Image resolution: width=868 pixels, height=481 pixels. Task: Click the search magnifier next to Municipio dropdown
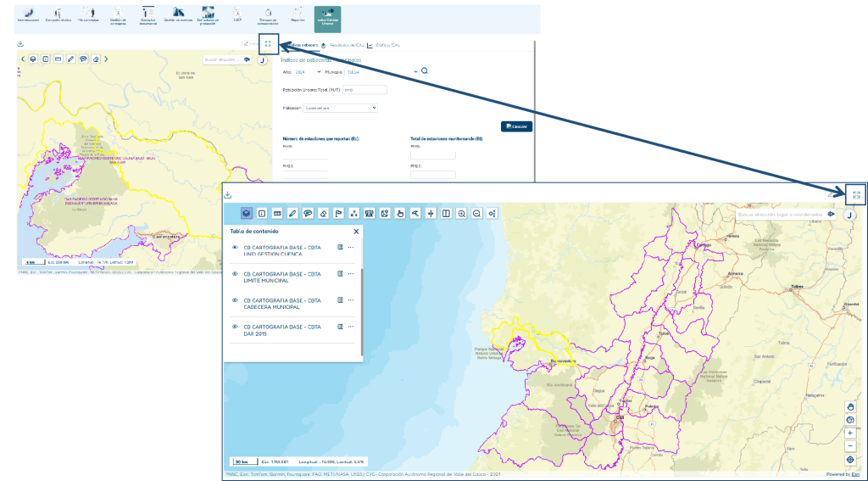click(425, 71)
